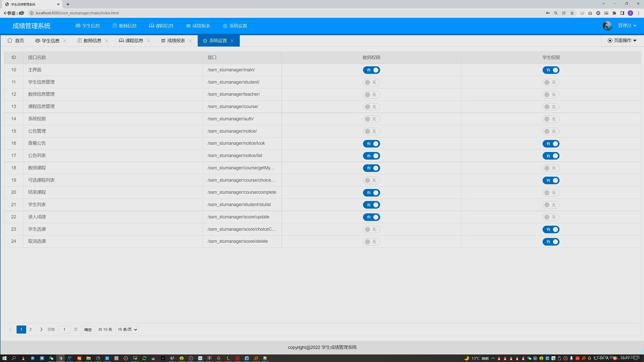This screenshot has width=644, height=362.
Task: Open Windows Start menu
Action: [x=4, y=358]
